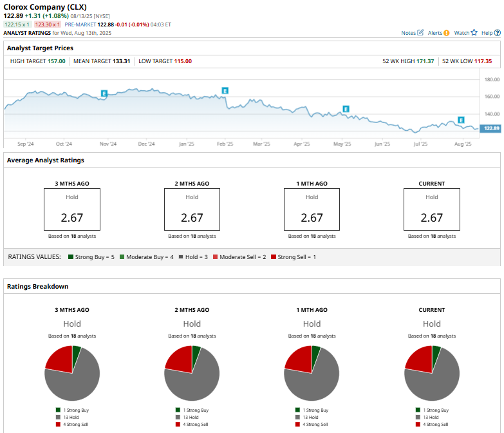Click the 3 MTHS AGO pie chart
The image size is (504, 433).
(x=72, y=373)
